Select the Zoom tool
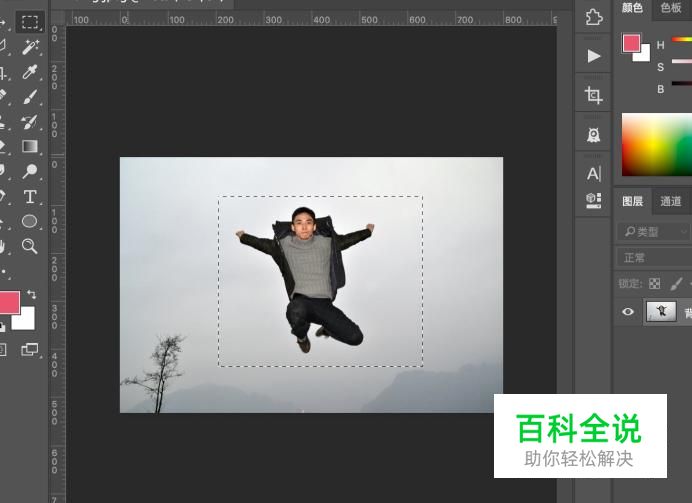This screenshot has width=692, height=503. click(x=30, y=246)
